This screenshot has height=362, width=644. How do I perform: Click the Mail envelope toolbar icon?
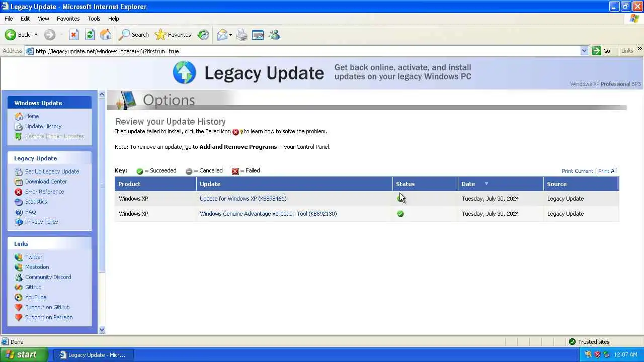pos(222,35)
